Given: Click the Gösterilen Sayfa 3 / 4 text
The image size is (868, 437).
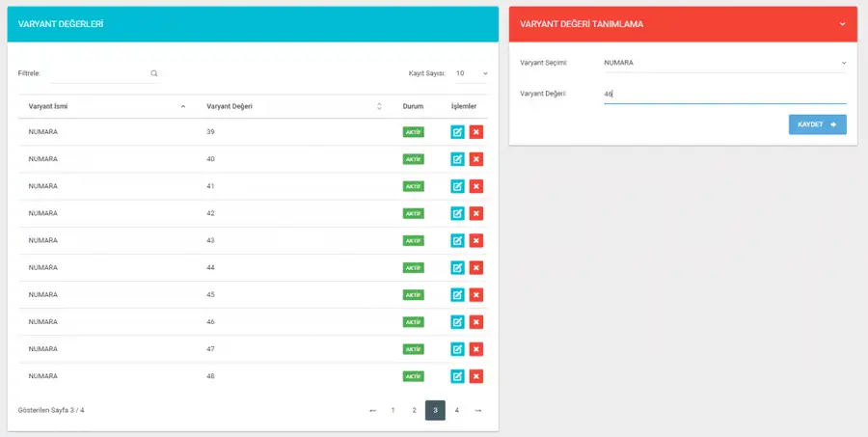Looking at the screenshot, I should (51, 410).
